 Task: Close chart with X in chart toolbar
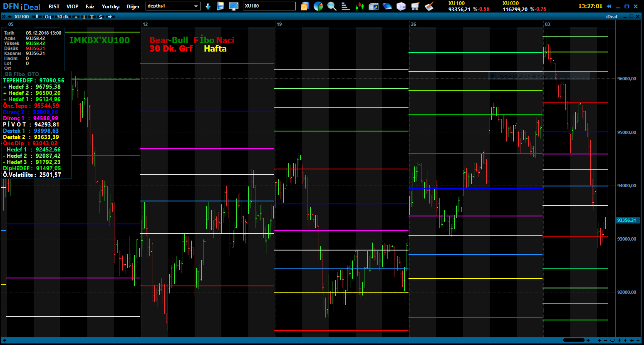click(x=3, y=17)
